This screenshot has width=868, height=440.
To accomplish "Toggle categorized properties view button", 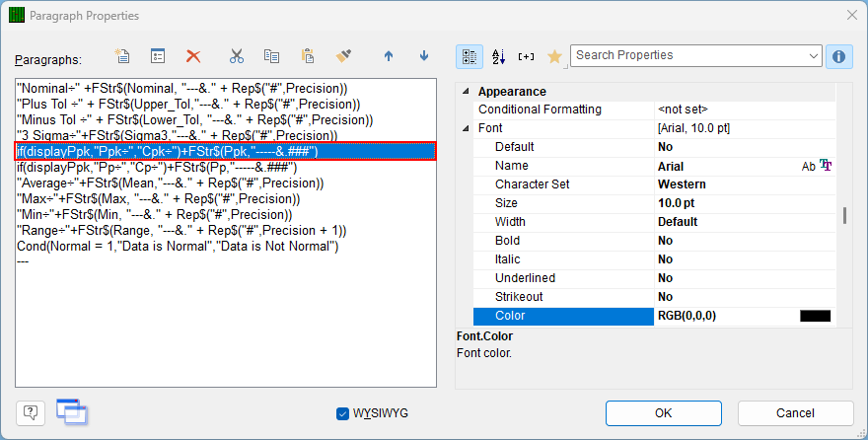I will [470, 56].
